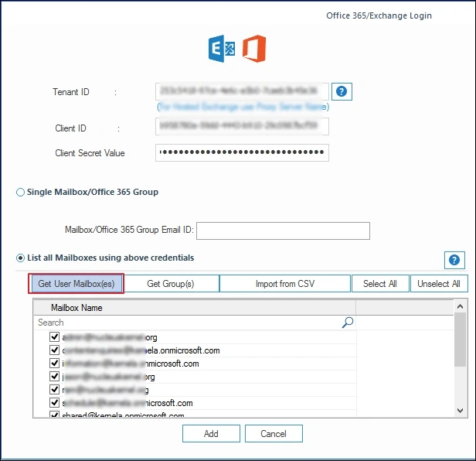Choose Import from CSV
This screenshot has width=476, height=461.
point(284,284)
